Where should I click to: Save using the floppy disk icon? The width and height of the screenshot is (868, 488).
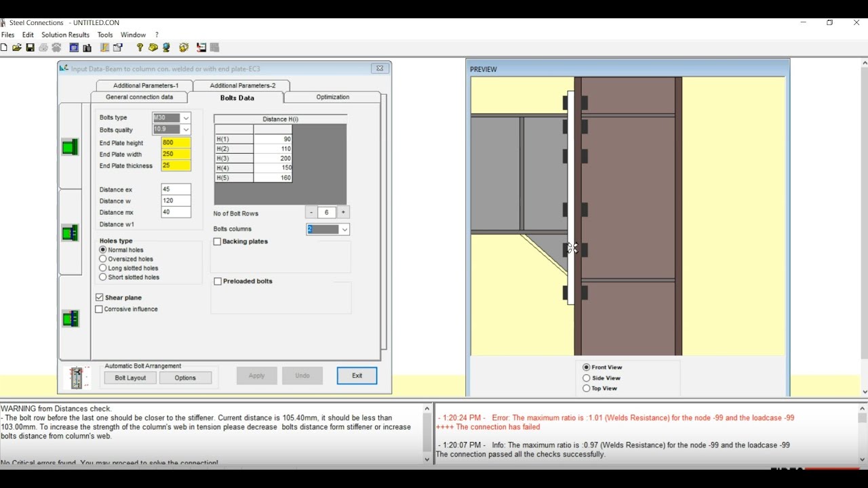click(x=30, y=47)
